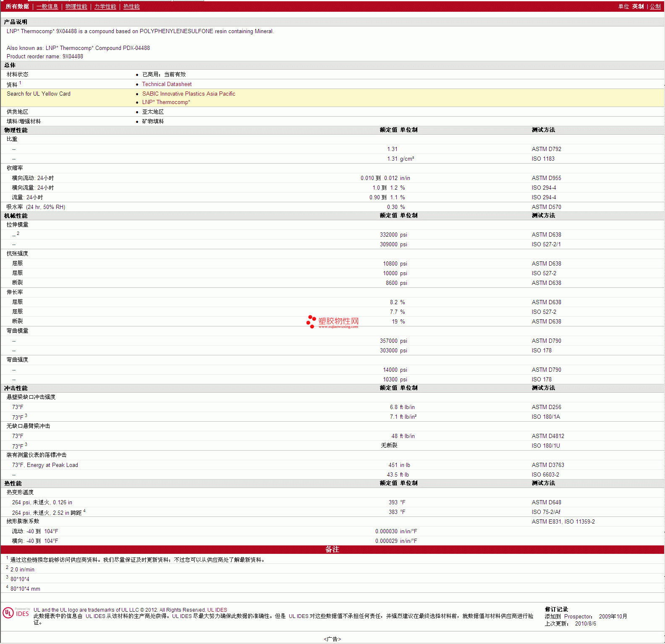
Task: Select the ISO 1183 test method
Action: point(543,159)
